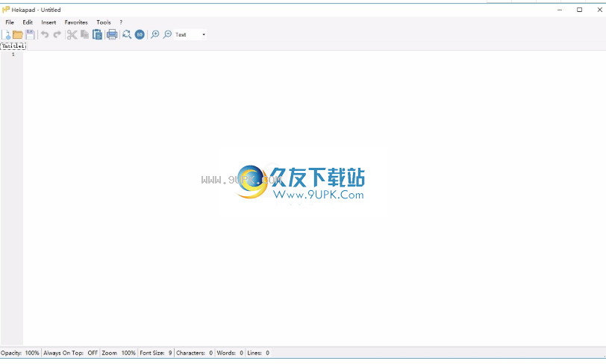
Task: Open find and replace tool
Action: (127, 35)
